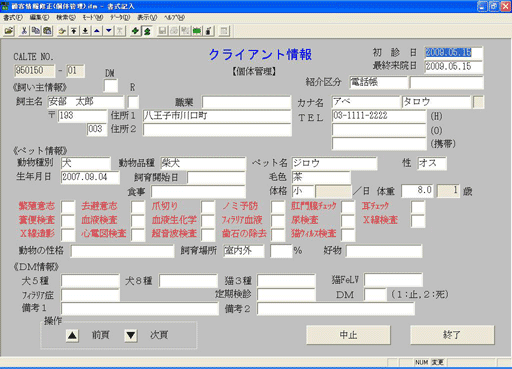Tick the box next to 去避意志
The width and height of the screenshot is (512, 369).
(138, 207)
